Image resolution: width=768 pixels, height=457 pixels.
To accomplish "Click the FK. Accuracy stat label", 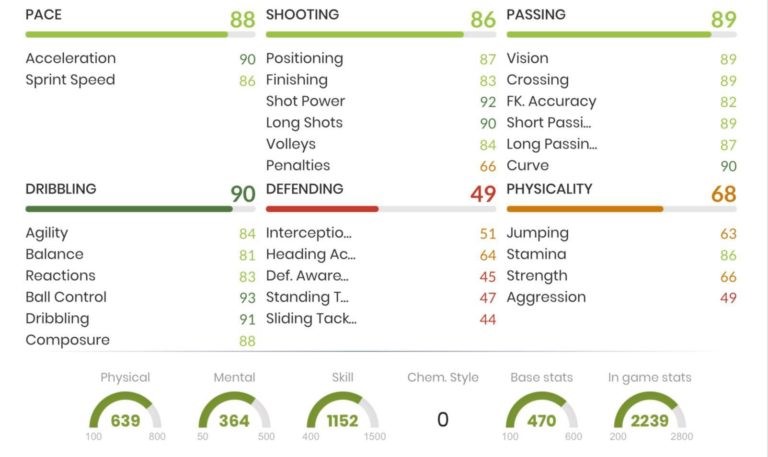I will pyautogui.click(x=551, y=101).
